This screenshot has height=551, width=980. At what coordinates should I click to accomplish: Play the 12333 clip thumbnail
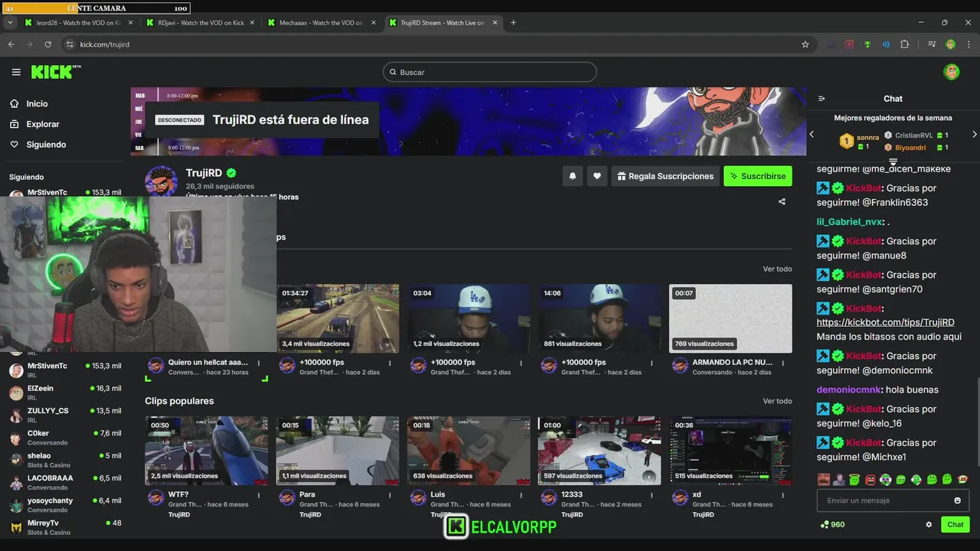click(x=599, y=451)
